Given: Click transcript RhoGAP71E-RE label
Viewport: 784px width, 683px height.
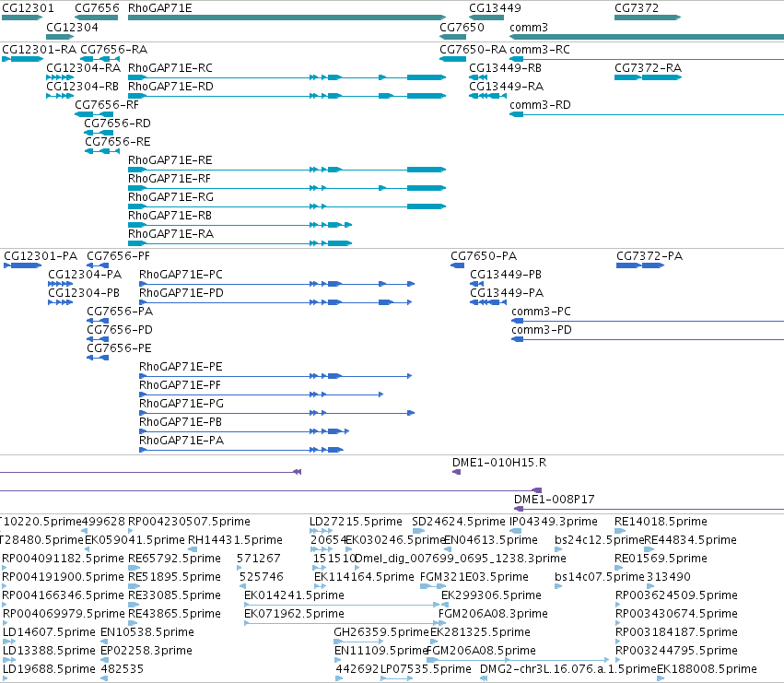Looking at the screenshot, I should (x=170, y=160).
